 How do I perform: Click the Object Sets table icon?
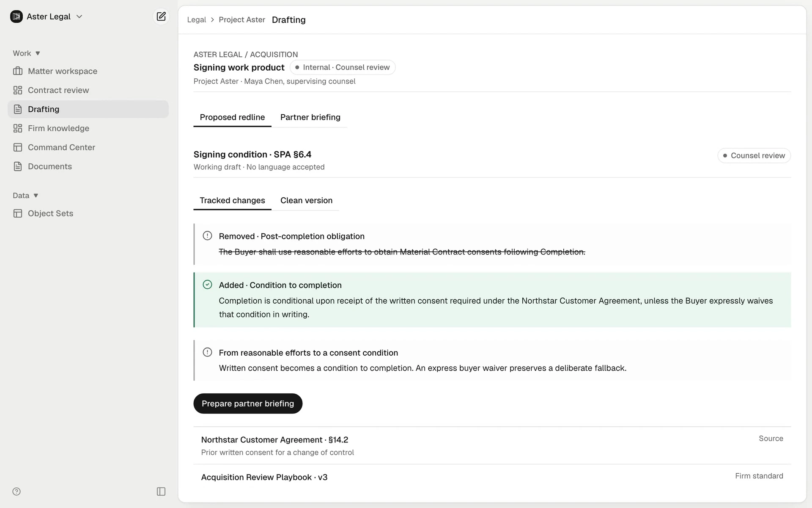18,213
